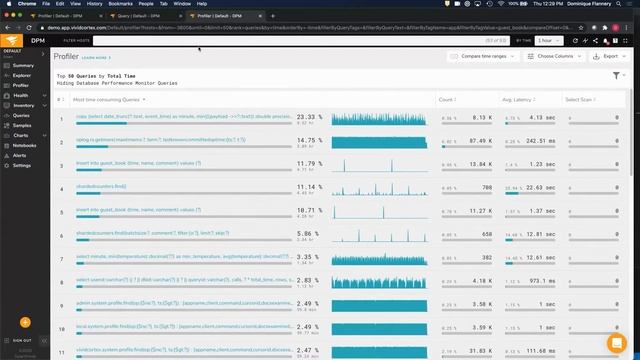Image resolution: width=640 pixels, height=360 pixels.
Task: Open the insert into guest_book query in row 3
Action: [x=138, y=163]
